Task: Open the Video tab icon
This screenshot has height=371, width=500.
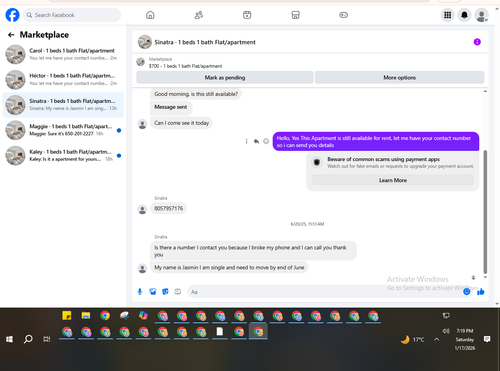Action: (x=247, y=15)
